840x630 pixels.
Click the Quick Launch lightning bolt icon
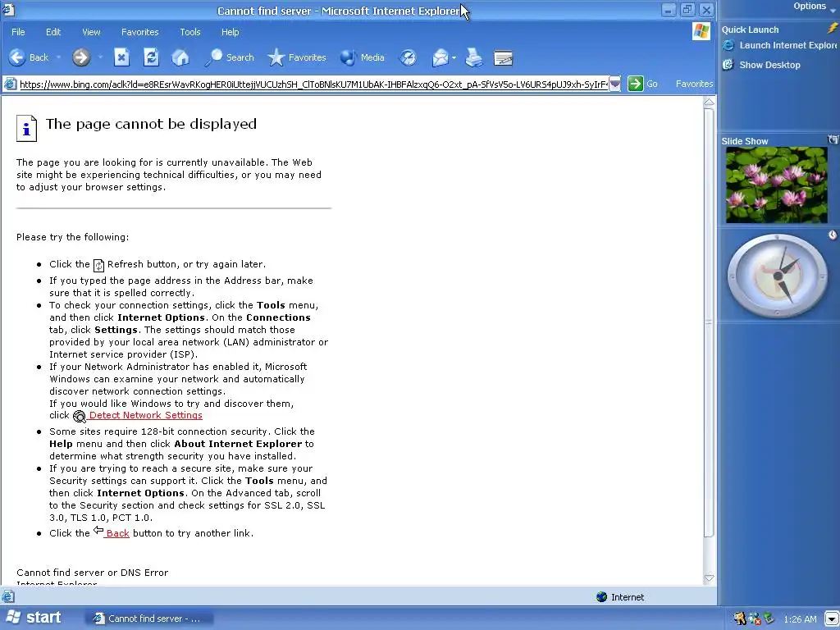[833, 29]
